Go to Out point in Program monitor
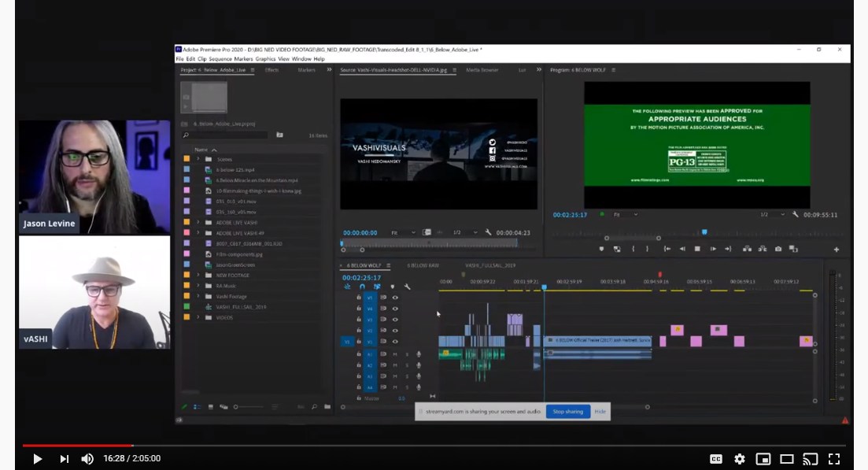868x470 pixels. click(728, 249)
